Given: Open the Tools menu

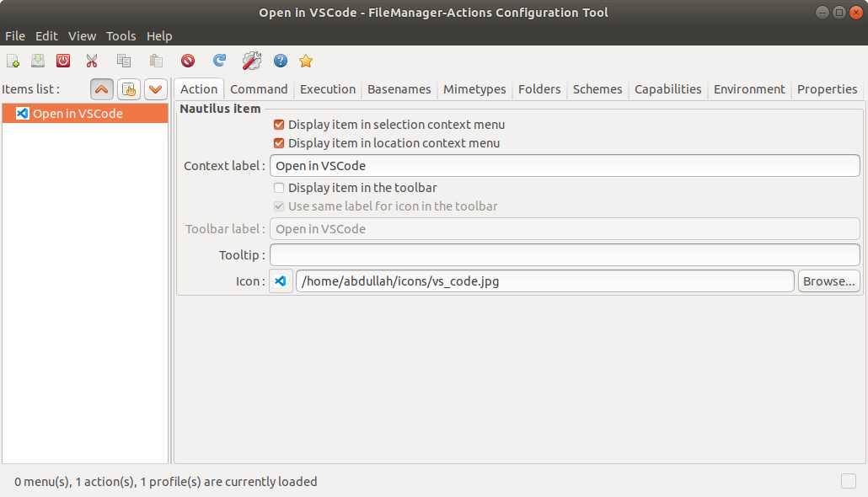Looking at the screenshot, I should click(121, 35).
